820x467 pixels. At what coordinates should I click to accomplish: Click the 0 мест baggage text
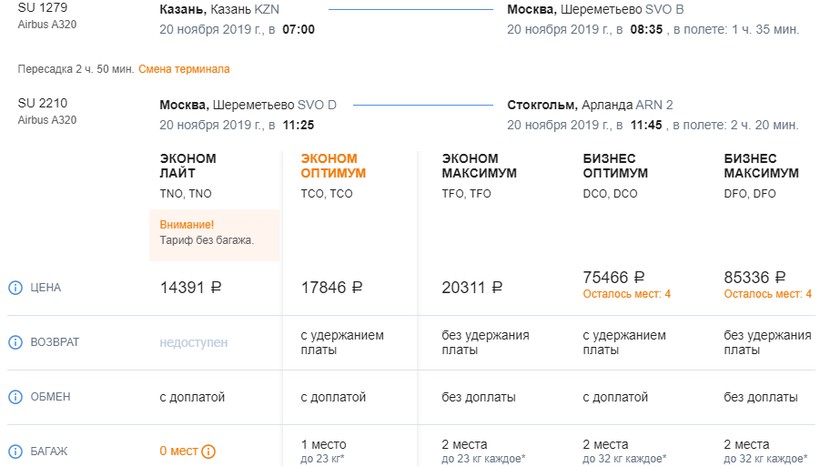pos(178,451)
